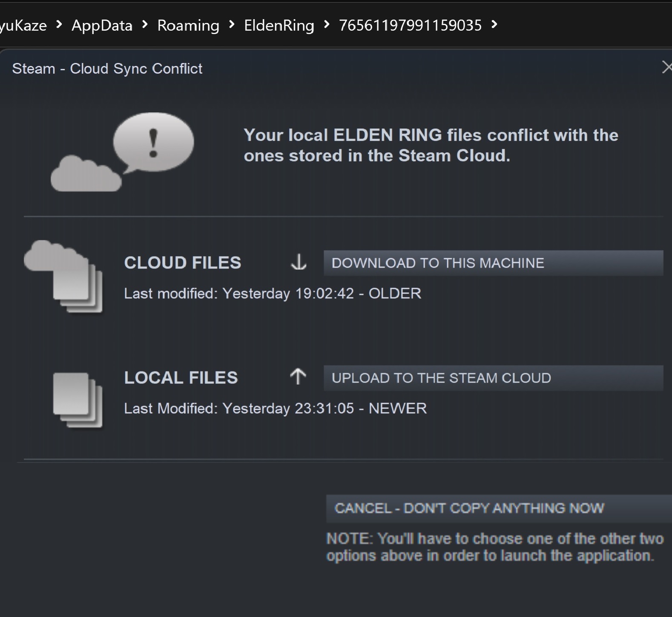Navigate to the Roaming breadcrumb folder
This screenshot has width=672, height=617.
[188, 26]
